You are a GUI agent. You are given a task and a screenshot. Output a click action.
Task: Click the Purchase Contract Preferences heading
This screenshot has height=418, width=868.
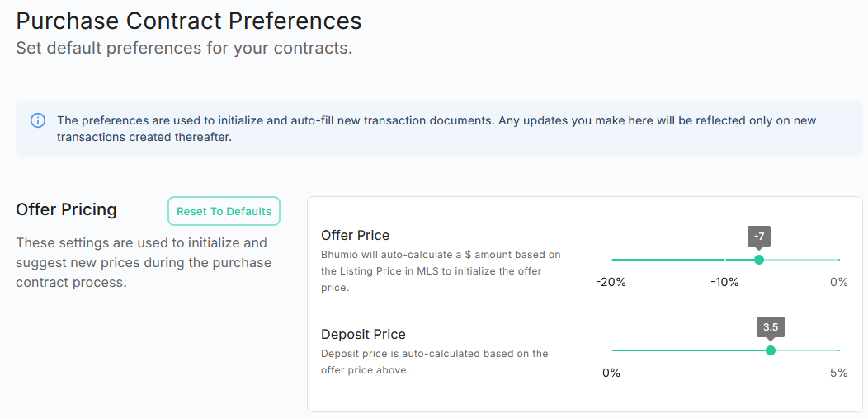[x=189, y=20]
